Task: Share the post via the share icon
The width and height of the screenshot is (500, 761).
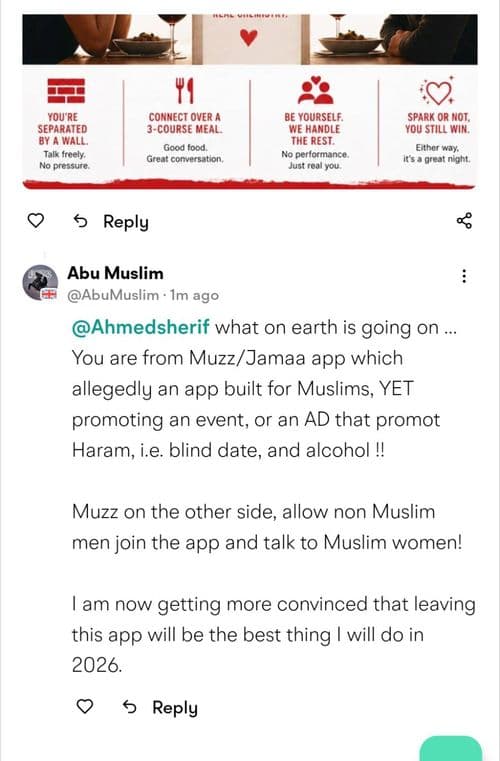Action: tap(464, 220)
